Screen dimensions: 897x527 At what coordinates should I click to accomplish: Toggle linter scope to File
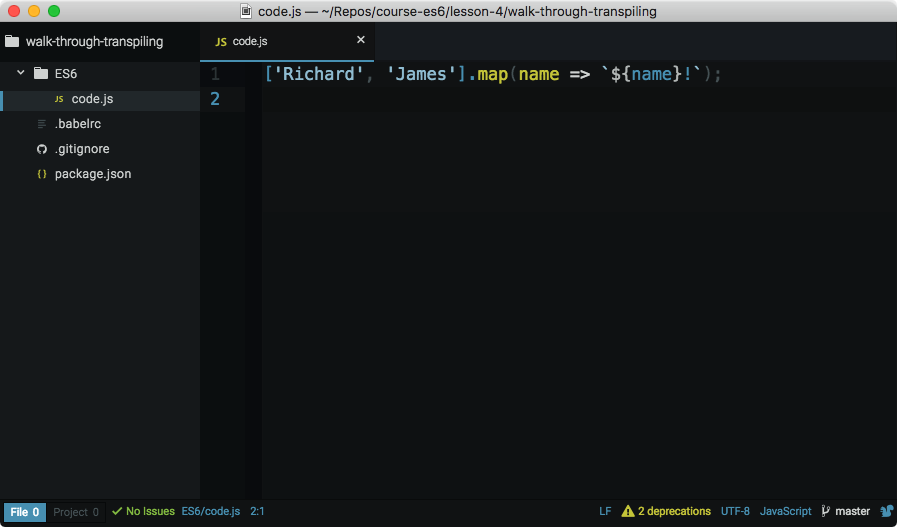(x=25, y=512)
